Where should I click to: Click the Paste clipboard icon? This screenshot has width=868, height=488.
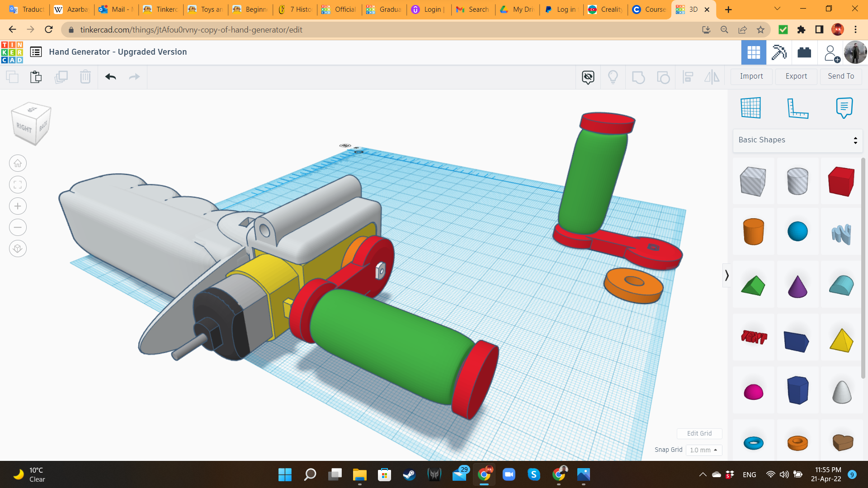click(x=36, y=77)
